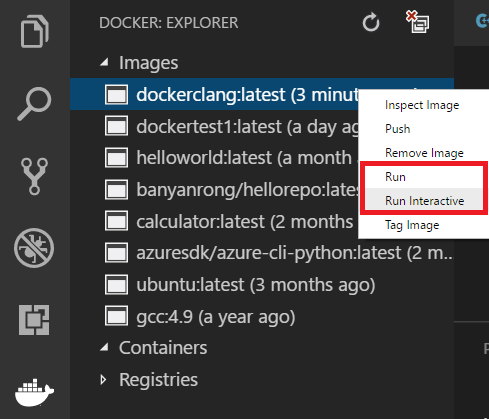Viewport: 489px width, 419px height.
Task: Open the Source Control view
Action: coord(34,176)
